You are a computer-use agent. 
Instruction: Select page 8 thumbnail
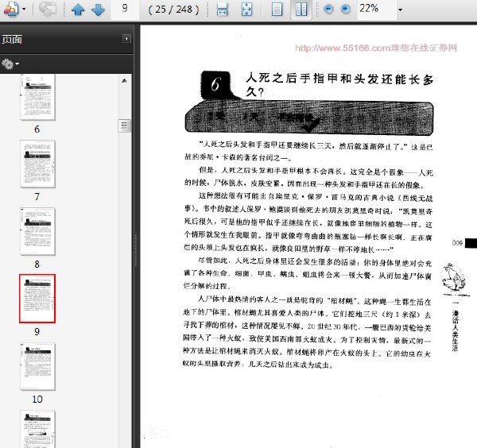pos(37,231)
